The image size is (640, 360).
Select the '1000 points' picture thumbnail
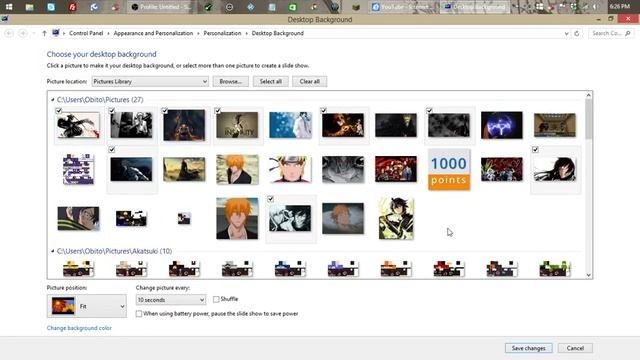449,169
